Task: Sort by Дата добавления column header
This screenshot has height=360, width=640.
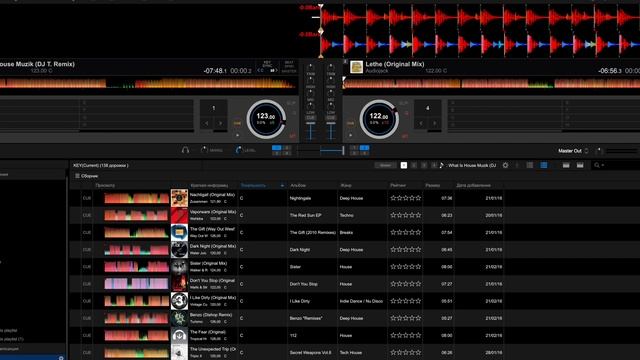Action: tap(473, 185)
